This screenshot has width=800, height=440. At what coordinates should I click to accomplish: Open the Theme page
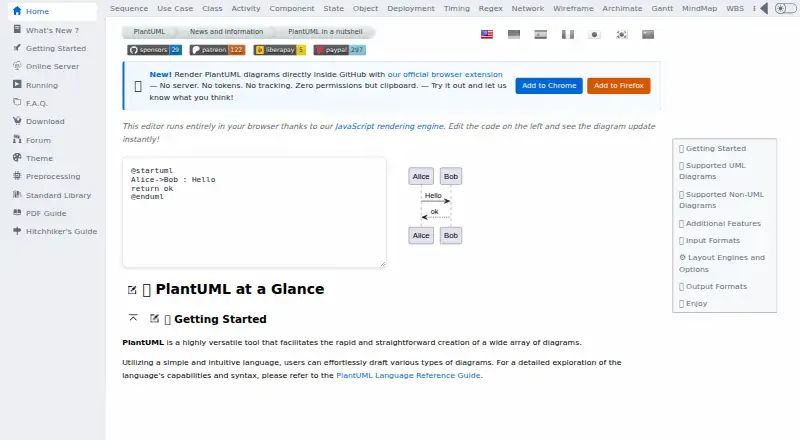[x=39, y=158]
